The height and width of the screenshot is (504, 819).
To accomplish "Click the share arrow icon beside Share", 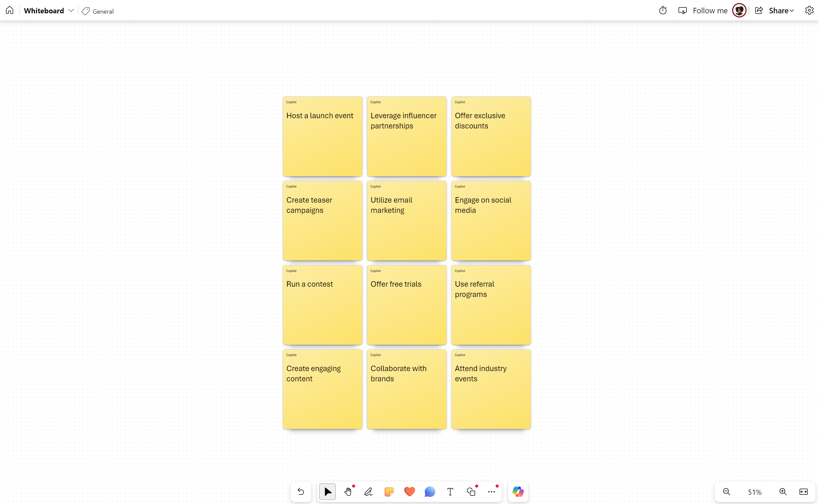I will [759, 11].
